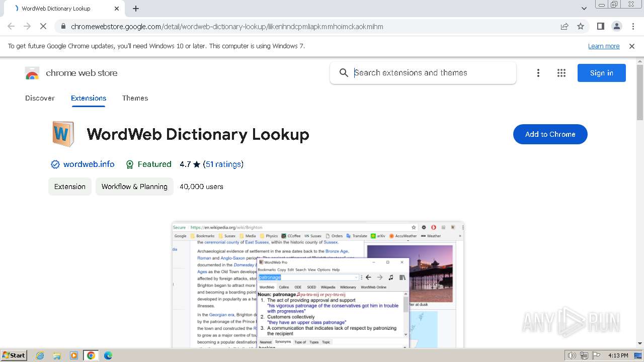Viewport: 644px width, 362px height.
Task: Open a new browser tab
Action: [x=136, y=9]
